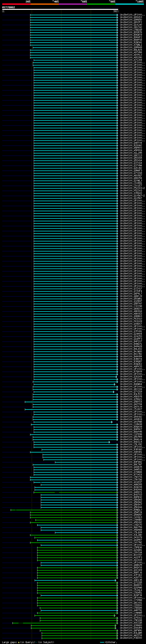Click the Large gaps legend text
The width and height of the screenshot is (146, 644).
coord(28,642)
